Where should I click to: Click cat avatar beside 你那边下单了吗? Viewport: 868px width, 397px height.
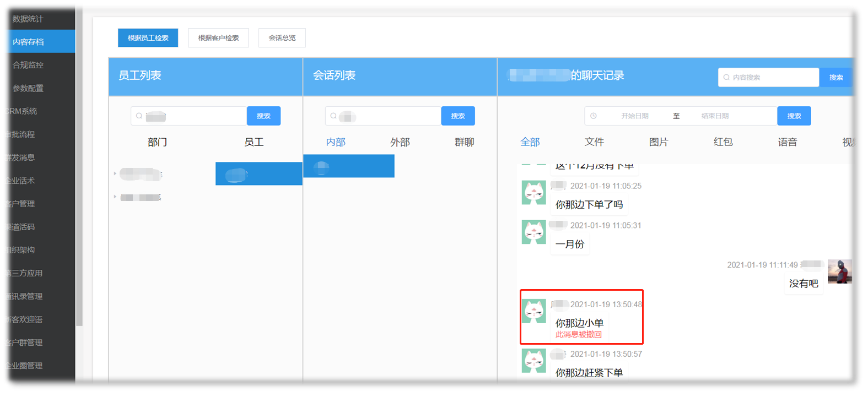(x=533, y=193)
